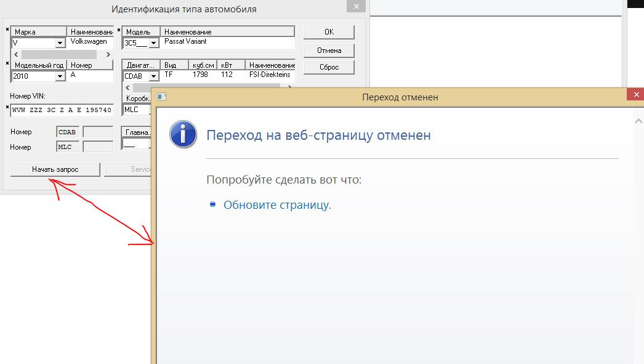Click the Отмена button
This screenshot has height=364, width=644.
[x=329, y=50]
